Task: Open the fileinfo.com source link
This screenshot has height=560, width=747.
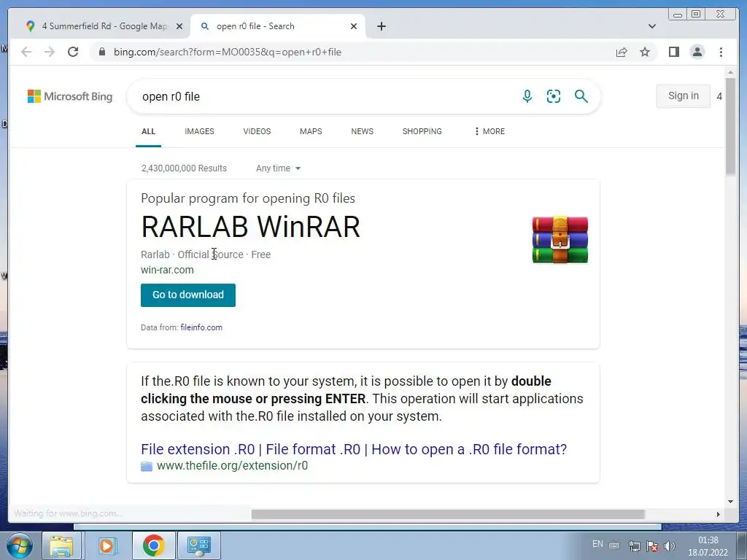Action: pos(201,327)
